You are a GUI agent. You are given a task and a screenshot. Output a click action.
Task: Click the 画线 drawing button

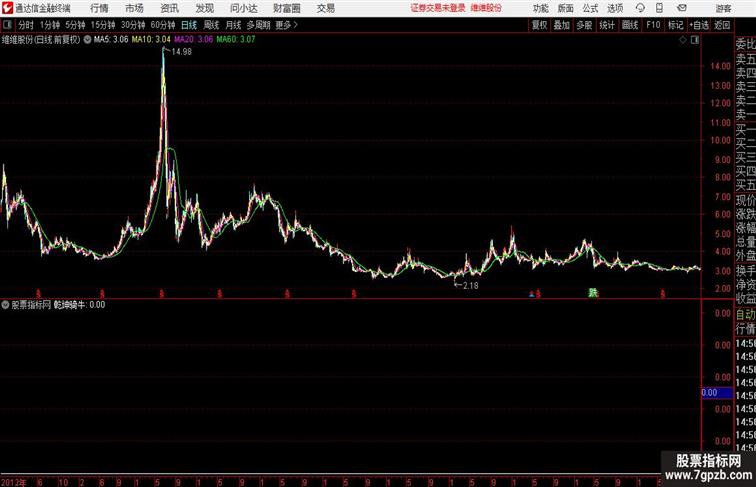tap(630, 25)
